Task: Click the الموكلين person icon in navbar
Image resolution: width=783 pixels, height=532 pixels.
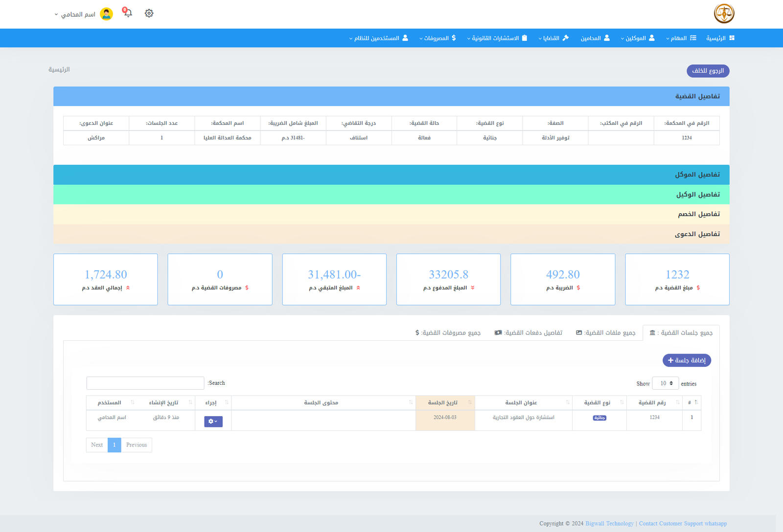Action: pos(651,38)
